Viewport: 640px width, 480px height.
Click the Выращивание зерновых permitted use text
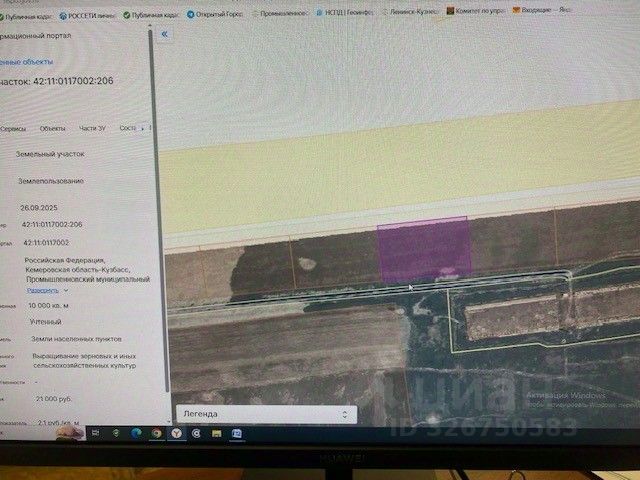tap(84, 360)
